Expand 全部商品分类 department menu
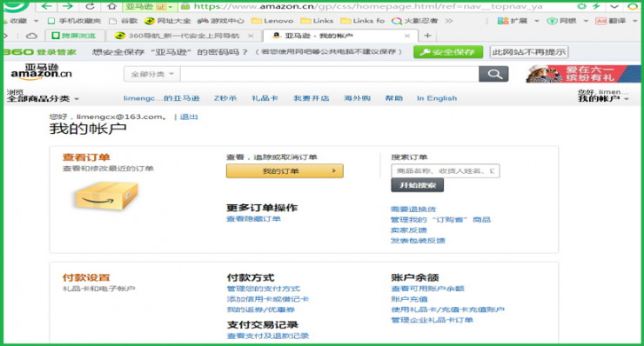Viewport: 644px width, 346px height. pos(43,98)
